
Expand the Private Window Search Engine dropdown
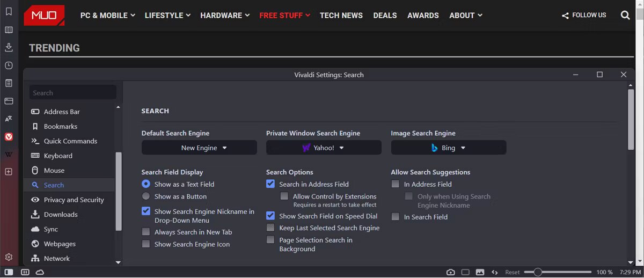pyautogui.click(x=324, y=148)
